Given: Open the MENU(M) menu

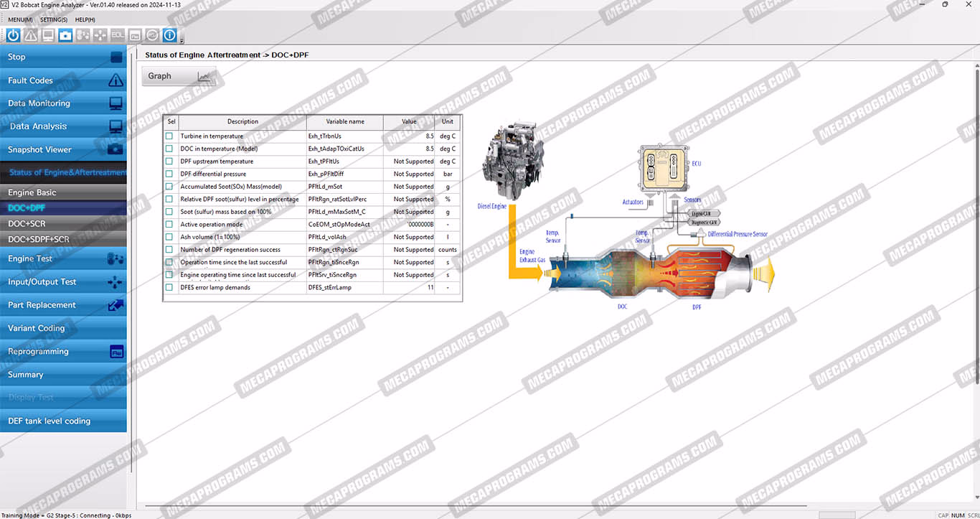Looking at the screenshot, I should pyautogui.click(x=20, y=19).
